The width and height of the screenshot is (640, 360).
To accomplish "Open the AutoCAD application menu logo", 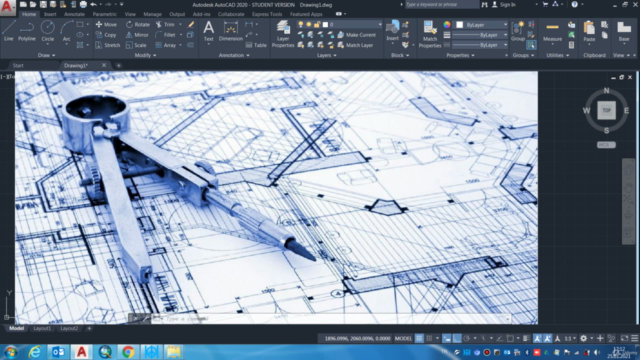I will click(x=7, y=7).
